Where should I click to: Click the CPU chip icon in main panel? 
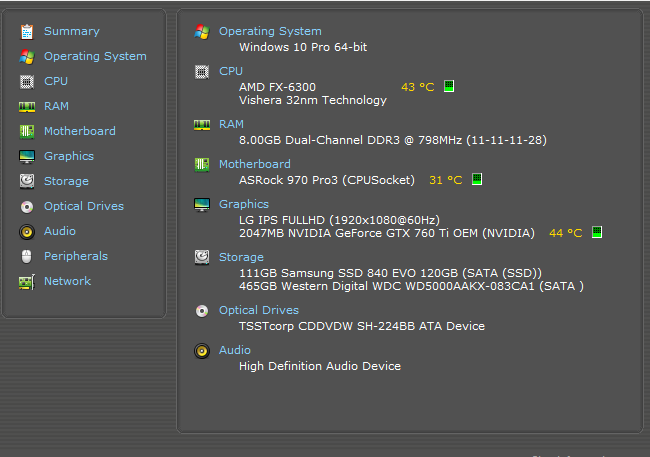click(x=202, y=72)
